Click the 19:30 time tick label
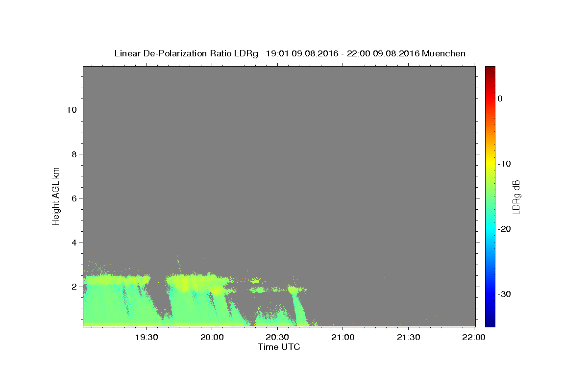 pos(147,337)
